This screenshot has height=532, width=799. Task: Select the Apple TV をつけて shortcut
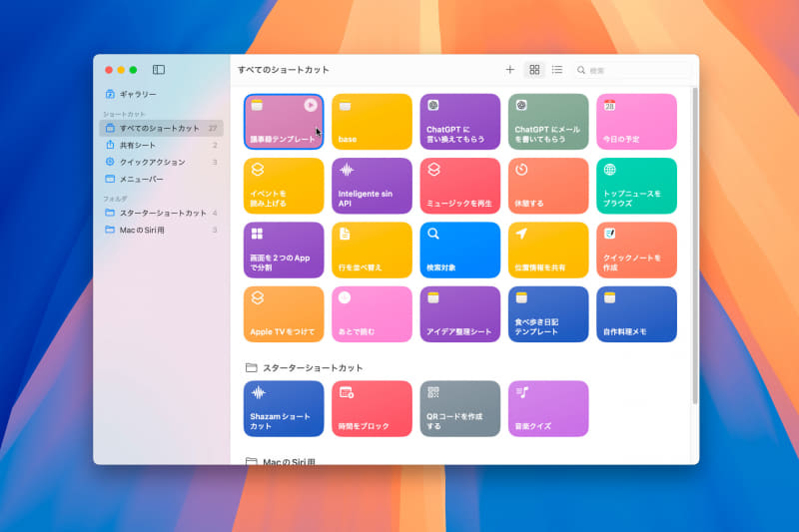(284, 314)
